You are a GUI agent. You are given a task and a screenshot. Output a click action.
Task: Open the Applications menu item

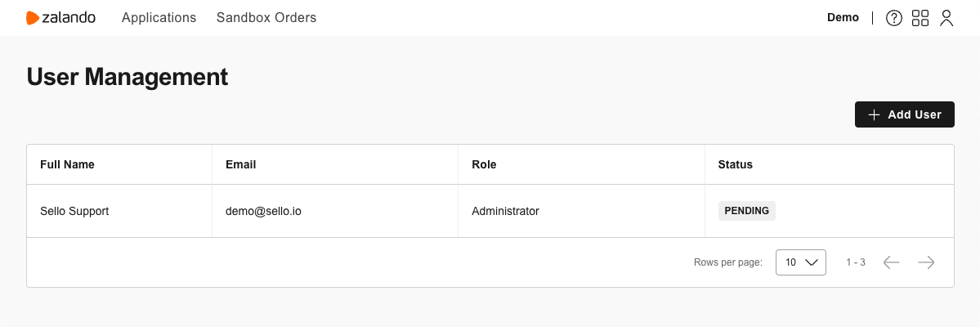point(159,17)
